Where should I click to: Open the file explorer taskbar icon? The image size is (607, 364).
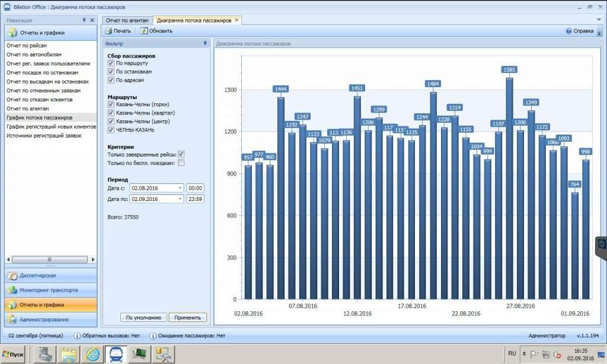69,355
